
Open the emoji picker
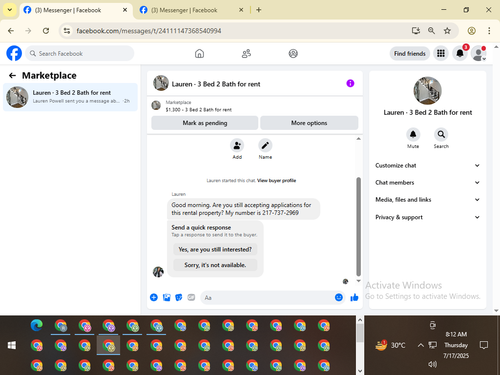pyautogui.click(x=339, y=297)
